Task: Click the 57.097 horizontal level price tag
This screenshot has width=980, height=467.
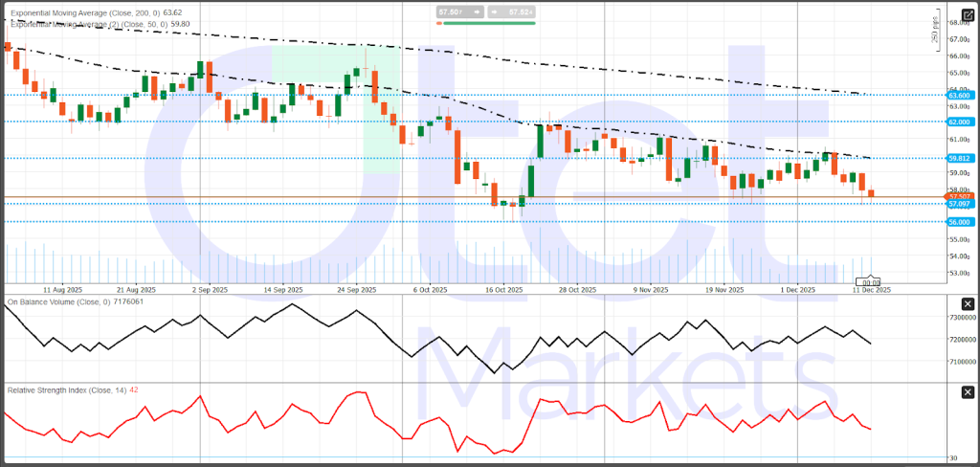Action: 959,204
